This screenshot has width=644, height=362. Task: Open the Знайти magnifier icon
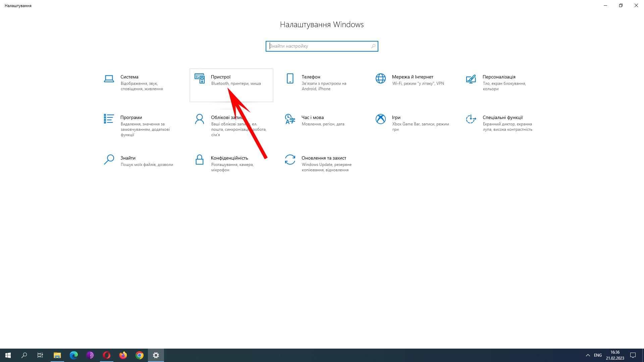tap(109, 160)
